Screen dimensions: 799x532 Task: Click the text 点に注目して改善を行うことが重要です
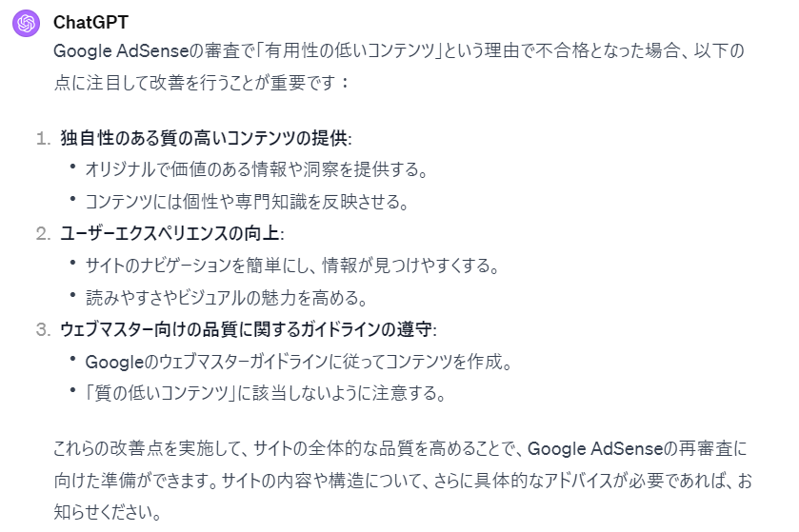point(201,83)
